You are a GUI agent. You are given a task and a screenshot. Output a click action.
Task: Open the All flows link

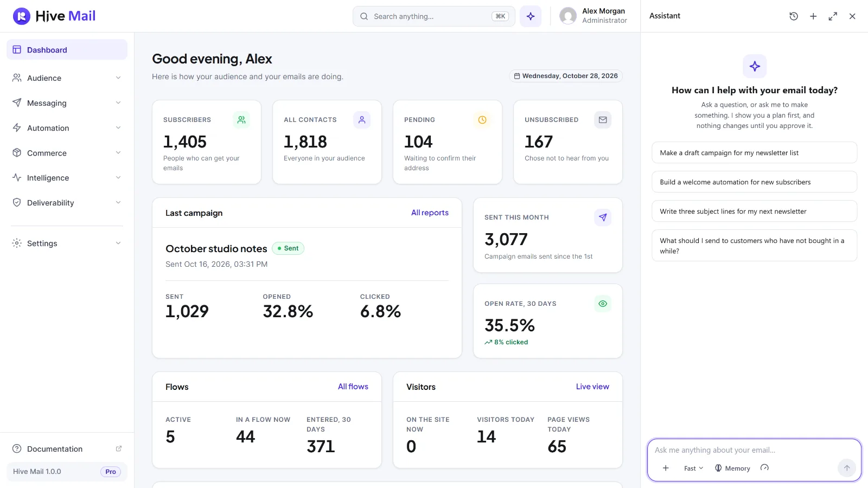353,387
